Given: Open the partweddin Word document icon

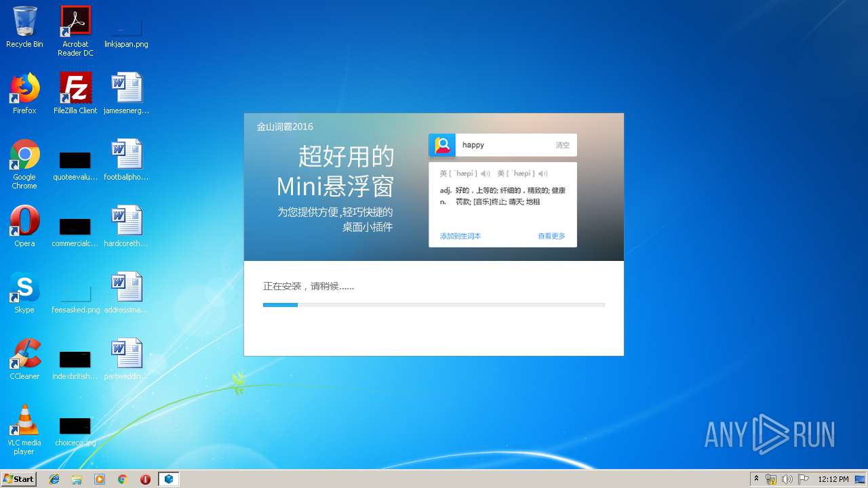Looking at the screenshot, I should [x=126, y=359].
